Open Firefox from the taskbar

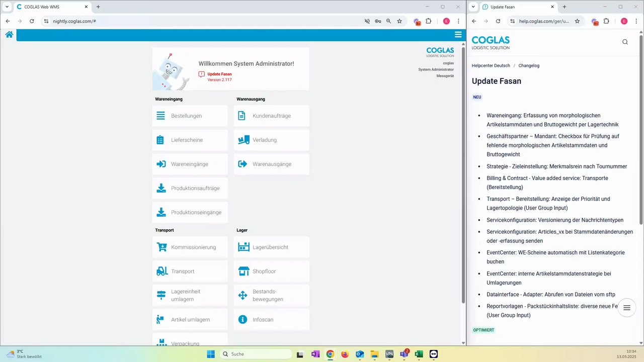pos(345,354)
